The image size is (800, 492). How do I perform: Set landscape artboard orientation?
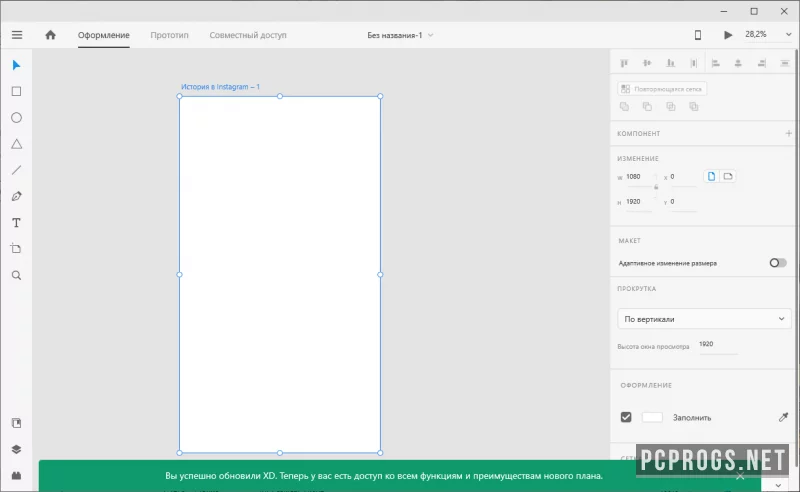coord(728,177)
